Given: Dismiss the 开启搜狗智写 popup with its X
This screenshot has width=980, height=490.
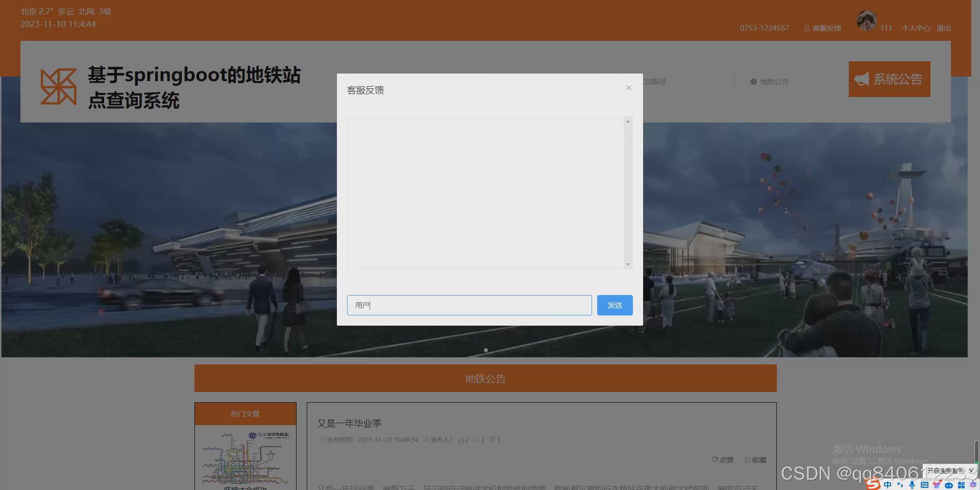Looking at the screenshot, I should [971, 471].
